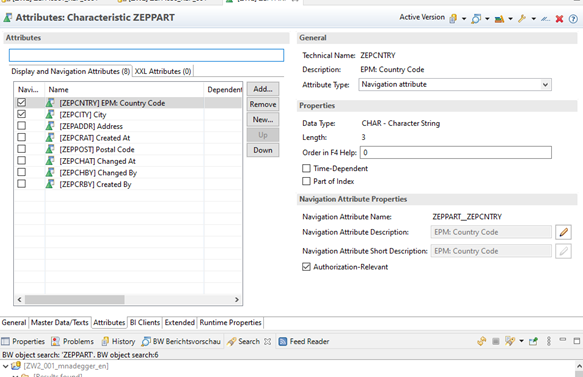Image resolution: width=583 pixels, height=377 pixels.
Task: Select the [ZEPCRAT] Created At row
Action: click(128, 138)
